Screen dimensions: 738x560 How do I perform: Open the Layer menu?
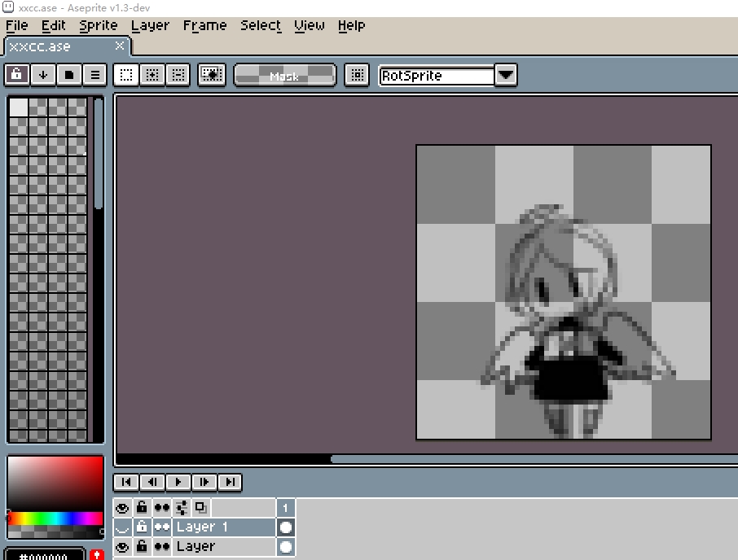pyautogui.click(x=150, y=25)
